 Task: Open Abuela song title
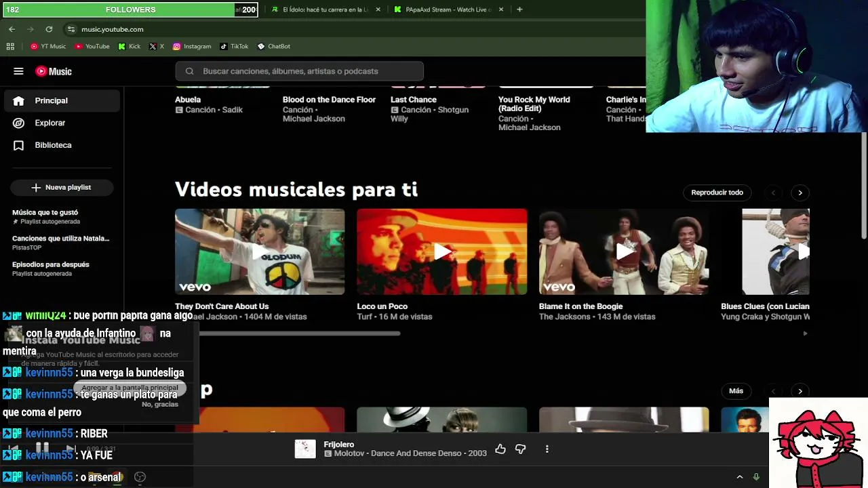pyautogui.click(x=188, y=100)
